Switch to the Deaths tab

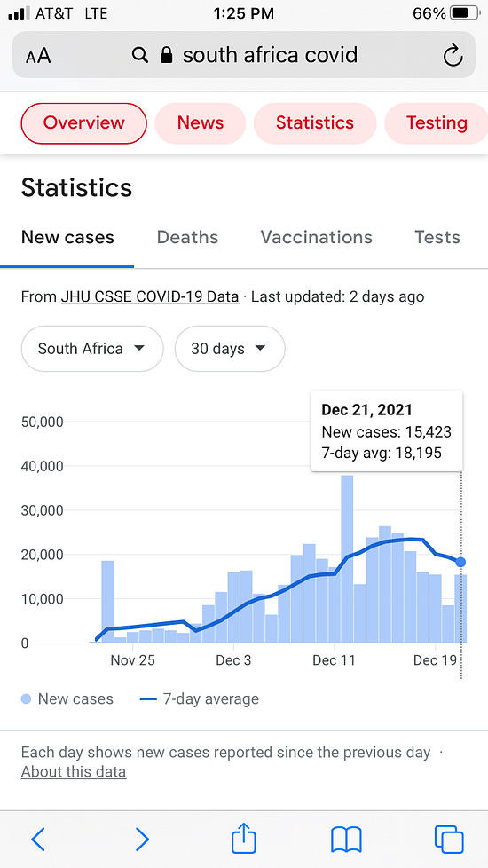(187, 238)
